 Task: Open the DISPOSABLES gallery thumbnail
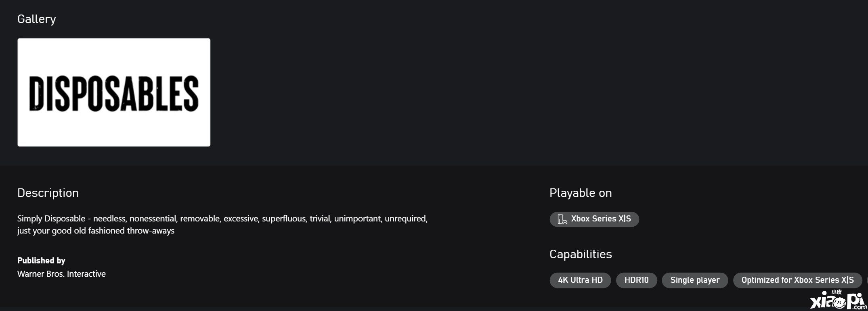tap(114, 92)
